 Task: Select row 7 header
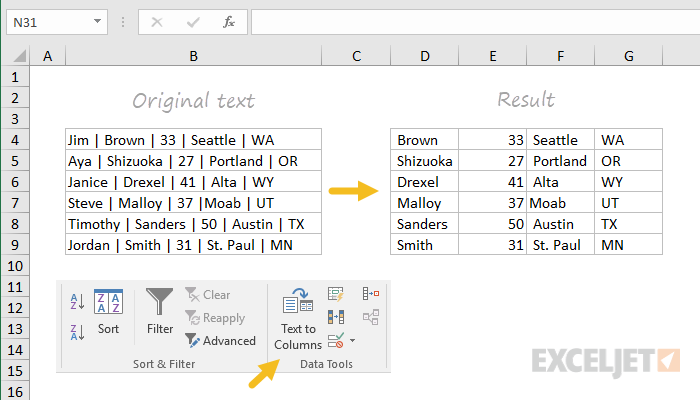coord(15,203)
